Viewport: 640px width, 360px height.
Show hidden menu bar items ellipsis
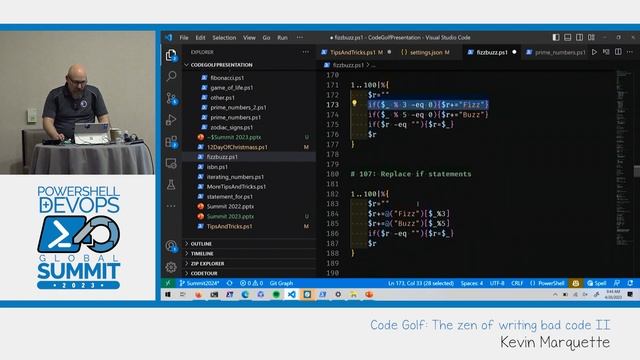300,38
